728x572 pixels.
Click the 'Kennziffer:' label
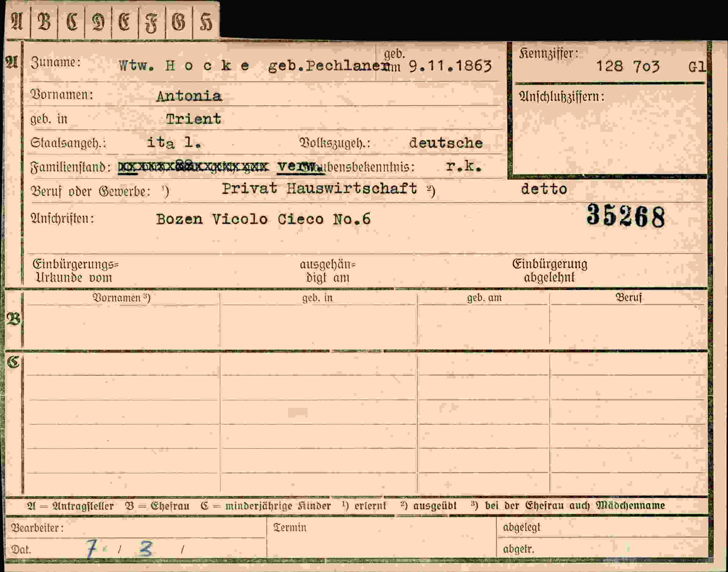pos(549,53)
